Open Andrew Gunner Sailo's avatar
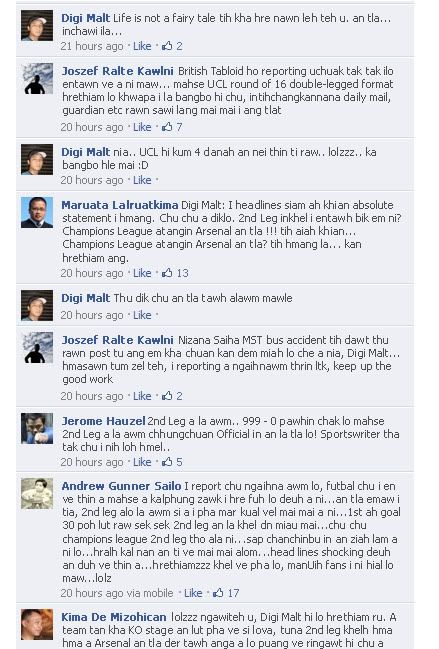This screenshot has height=649, width=439. [37, 493]
